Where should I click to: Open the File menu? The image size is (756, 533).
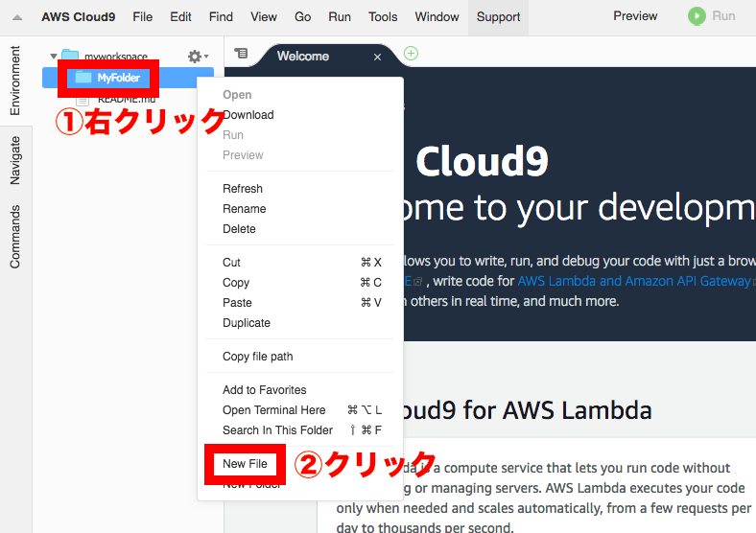[143, 17]
